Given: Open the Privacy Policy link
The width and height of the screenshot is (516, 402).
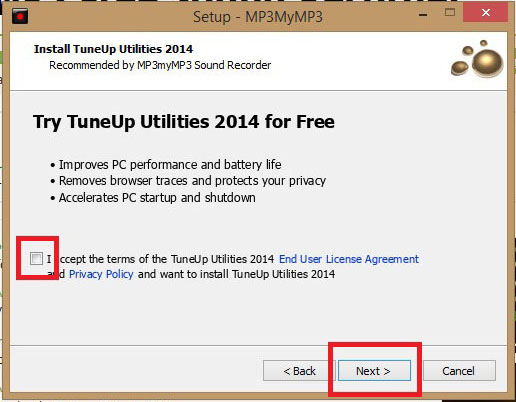Looking at the screenshot, I should click(101, 274).
